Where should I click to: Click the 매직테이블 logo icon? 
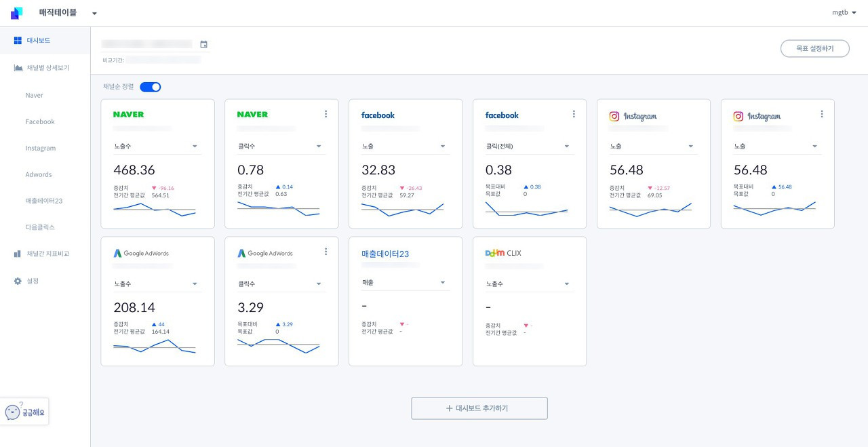pos(16,13)
